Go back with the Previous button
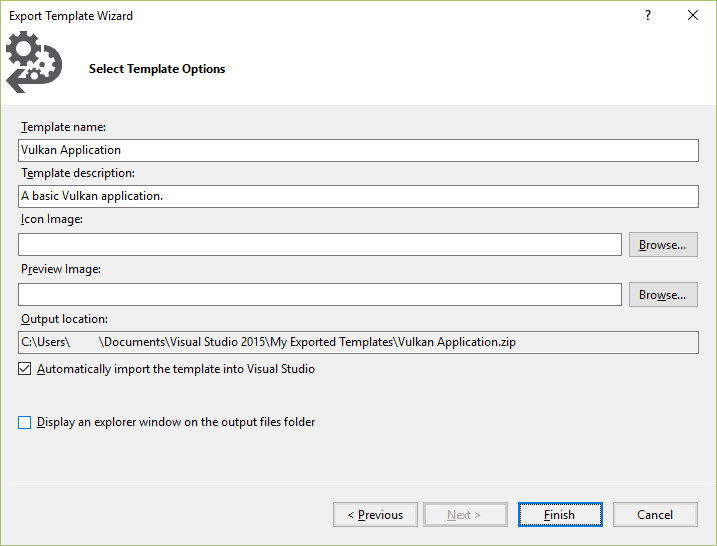This screenshot has width=717, height=546. coord(375,515)
